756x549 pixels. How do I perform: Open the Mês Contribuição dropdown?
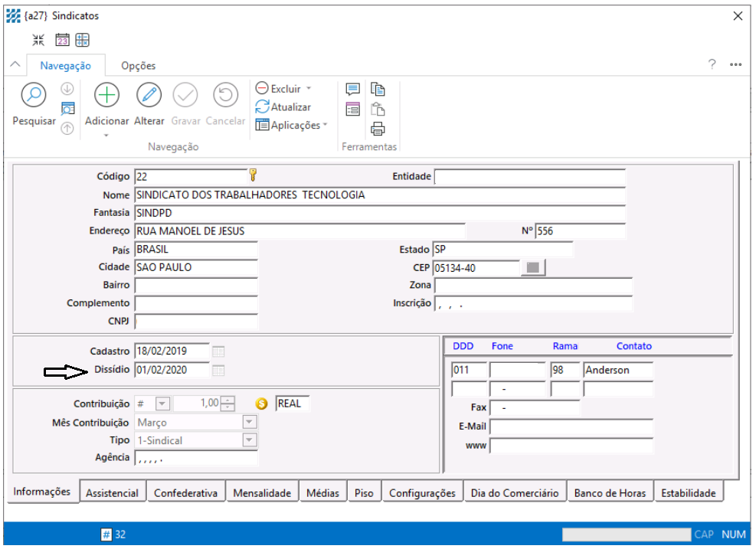click(249, 422)
